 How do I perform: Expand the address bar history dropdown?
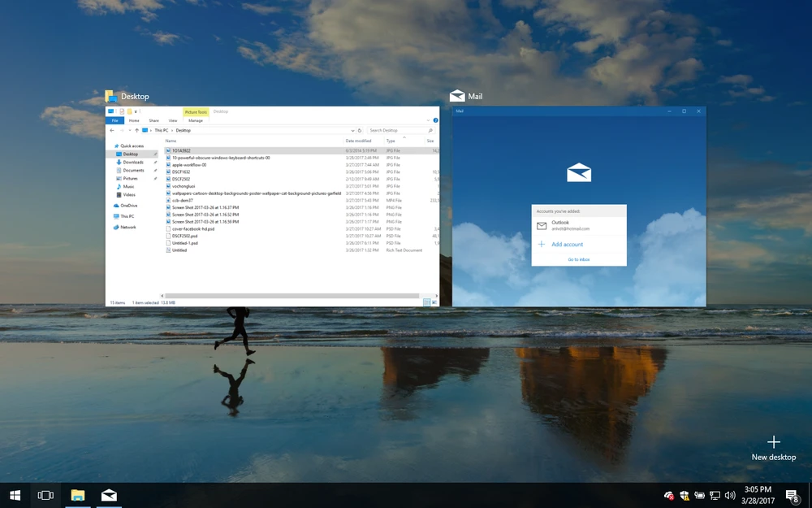tap(353, 130)
